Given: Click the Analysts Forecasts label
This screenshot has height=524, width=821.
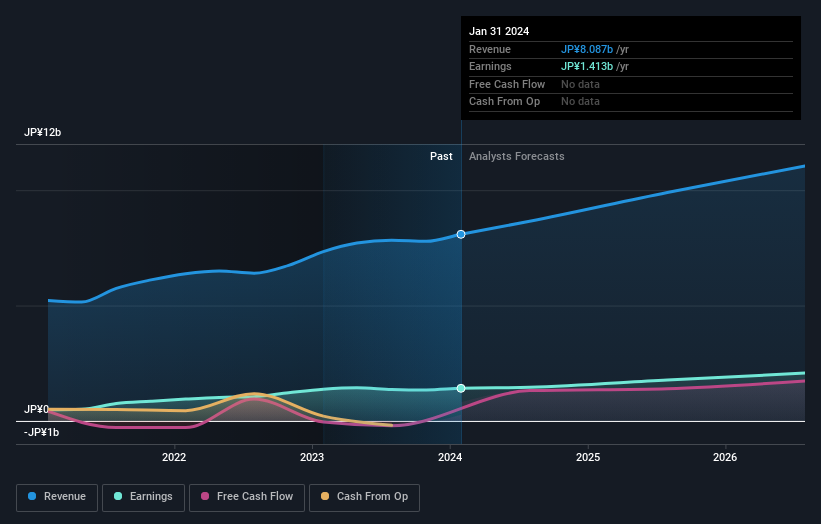Looking at the screenshot, I should click(x=517, y=157).
